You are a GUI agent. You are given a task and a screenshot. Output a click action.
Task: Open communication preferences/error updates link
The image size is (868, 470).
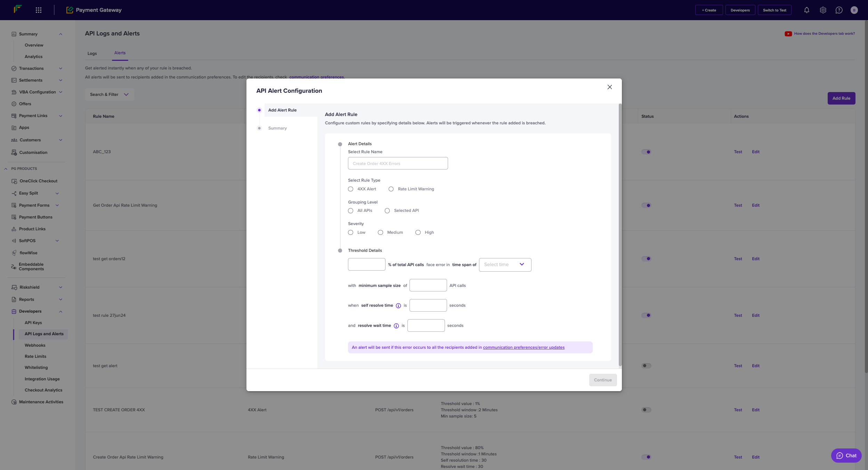pyautogui.click(x=524, y=347)
